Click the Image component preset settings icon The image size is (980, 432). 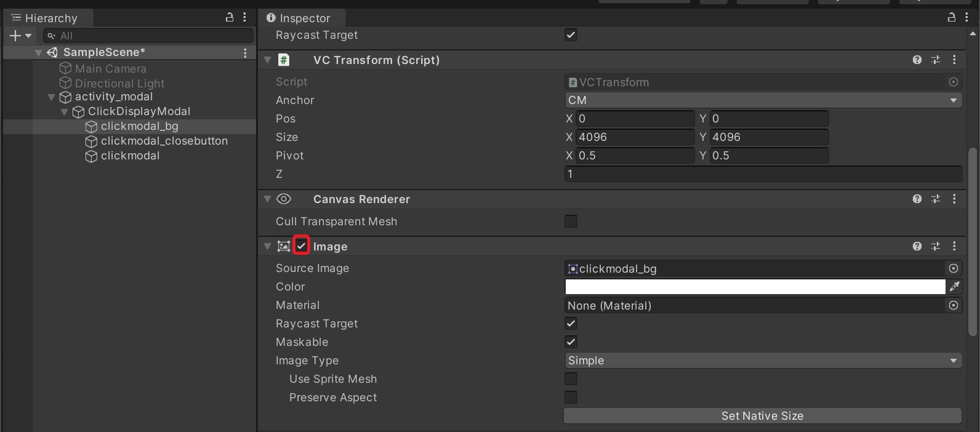click(x=935, y=246)
